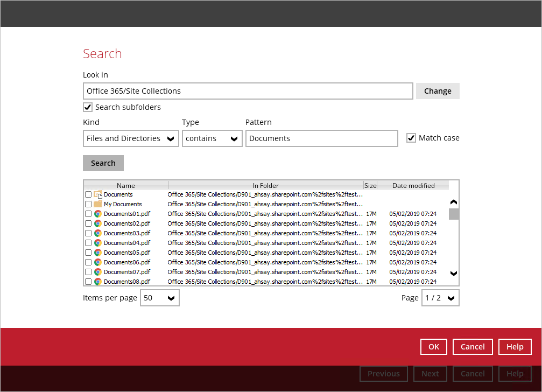
Task: Select the Documents02.pdf checkbox
Action: point(88,223)
